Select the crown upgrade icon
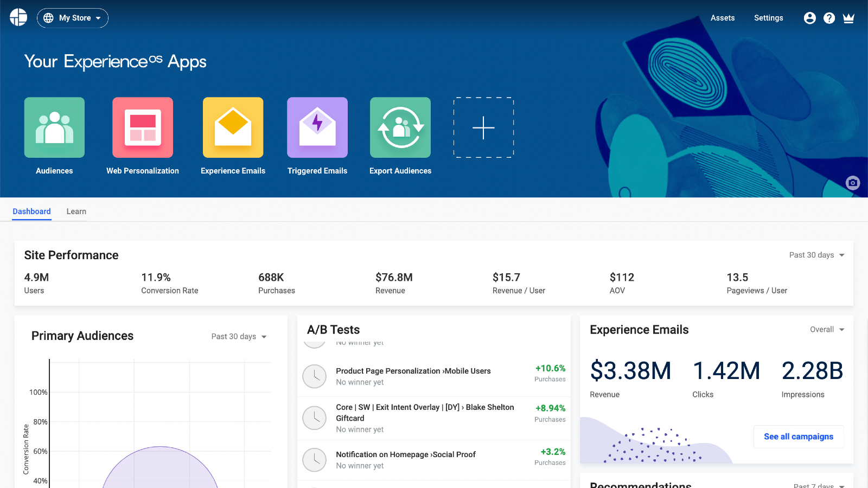 (848, 17)
